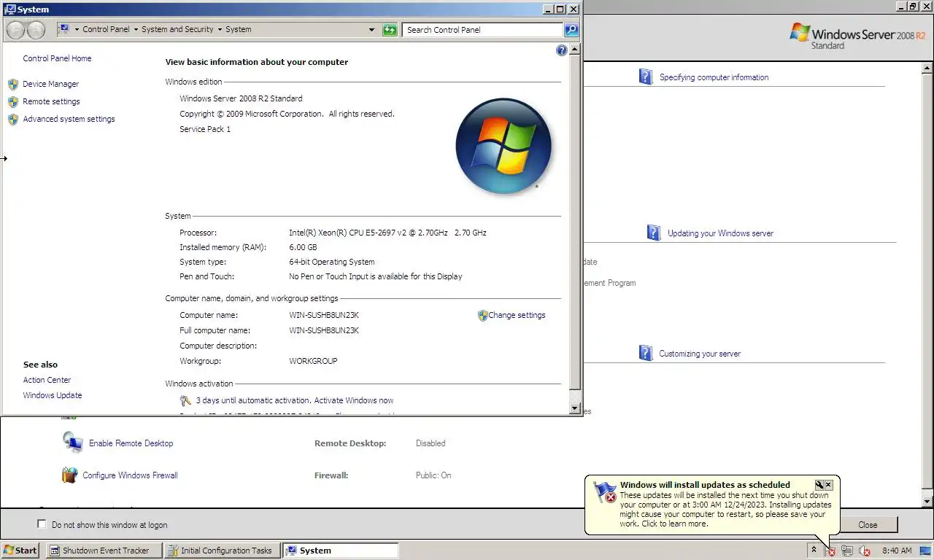Open the address bar history dropdown
934x560 pixels.
pyautogui.click(x=372, y=30)
